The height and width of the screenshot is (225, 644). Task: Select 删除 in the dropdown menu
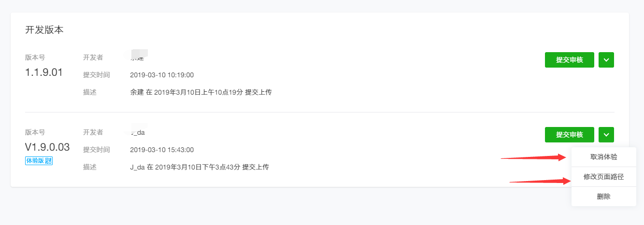click(603, 197)
